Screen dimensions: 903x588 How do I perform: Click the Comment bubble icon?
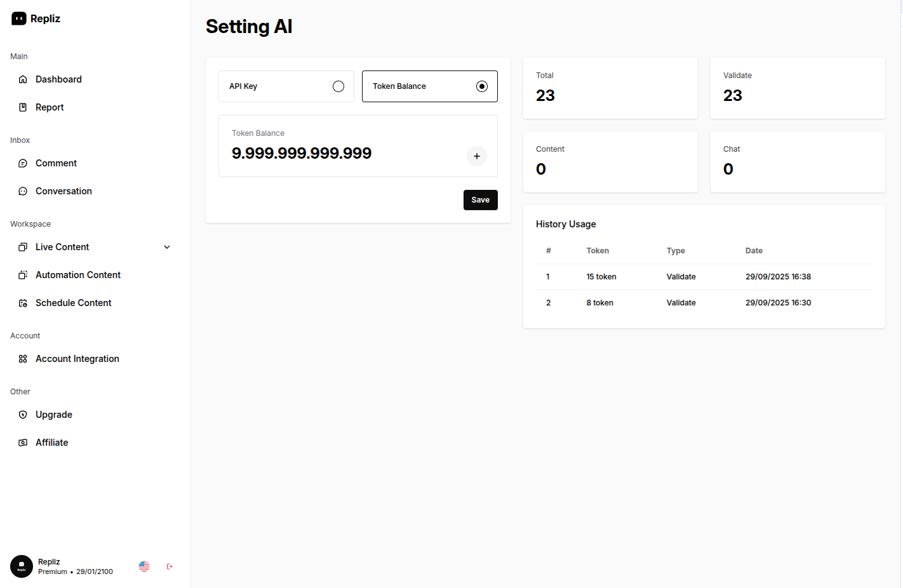[23, 163]
